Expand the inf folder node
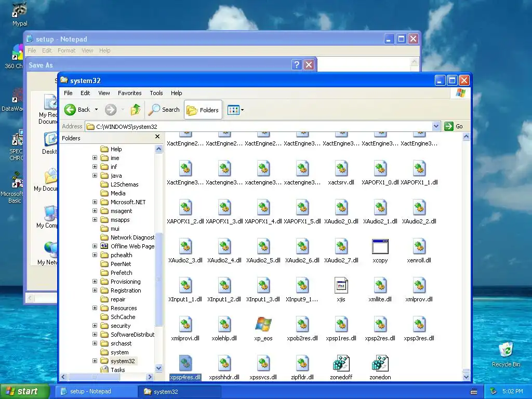 pyautogui.click(x=95, y=167)
